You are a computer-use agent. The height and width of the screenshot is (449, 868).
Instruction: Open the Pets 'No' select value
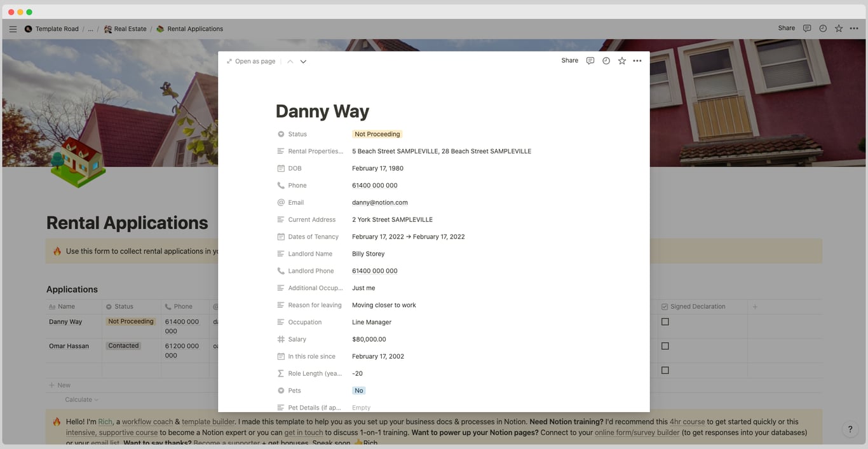359,391
